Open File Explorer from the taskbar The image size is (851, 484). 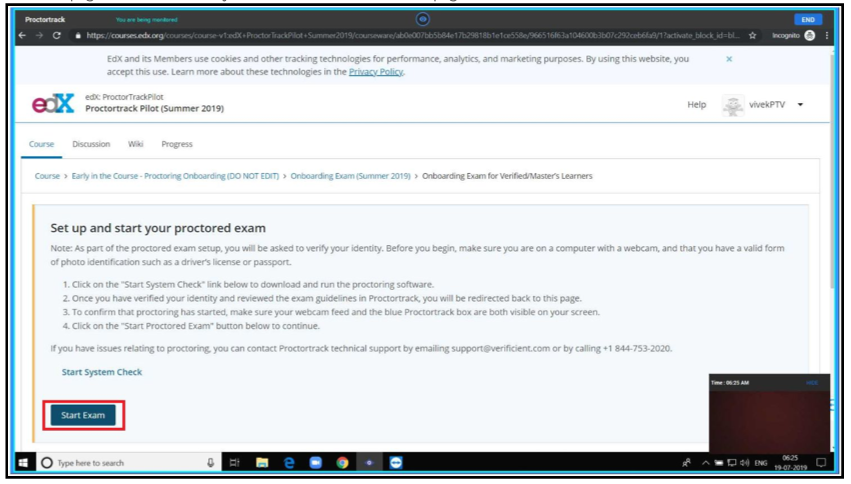pyautogui.click(x=262, y=463)
